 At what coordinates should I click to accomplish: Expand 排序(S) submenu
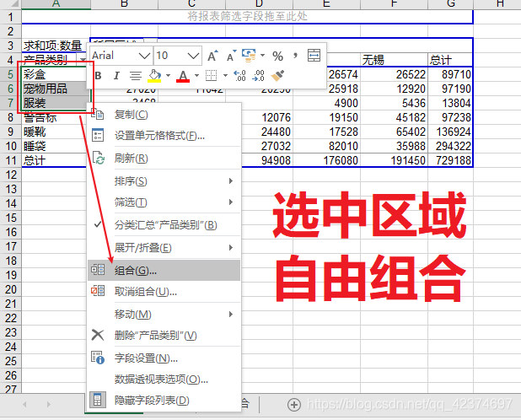click(x=164, y=181)
